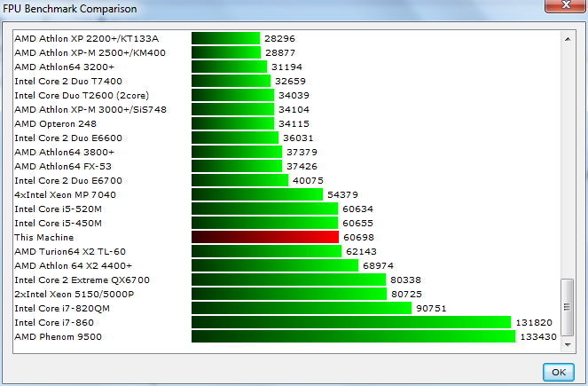The height and width of the screenshot is (386, 588).
Task: Click the FPU Benchmark Comparison title text
Action: pos(70,8)
